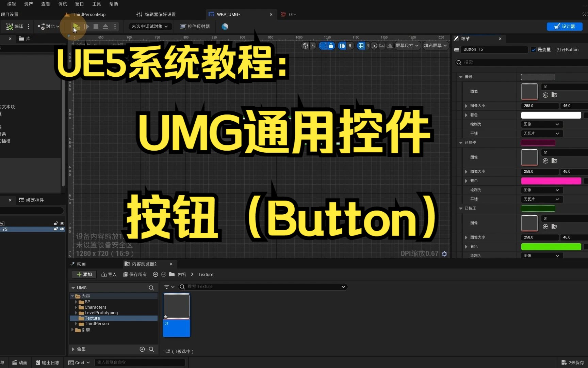Click the Eject button in toolbar
The height and width of the screenshot is (368, 588).
(105, 27)
